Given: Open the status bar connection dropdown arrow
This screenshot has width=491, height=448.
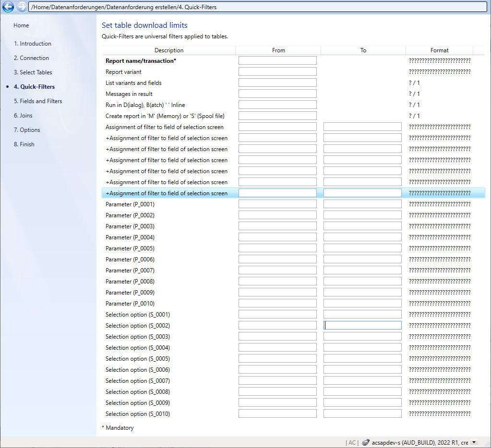Looking at the screenshot, I should pos(474,442).
